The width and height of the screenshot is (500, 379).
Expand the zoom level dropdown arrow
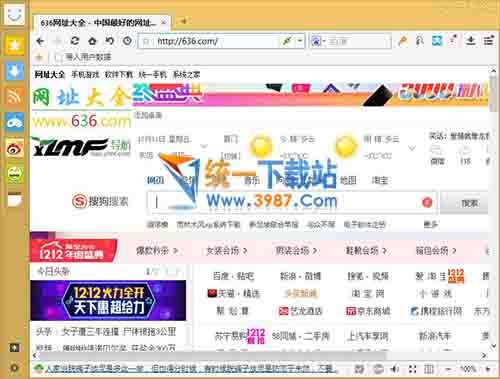pyautogui.click(x=488, y=369)
